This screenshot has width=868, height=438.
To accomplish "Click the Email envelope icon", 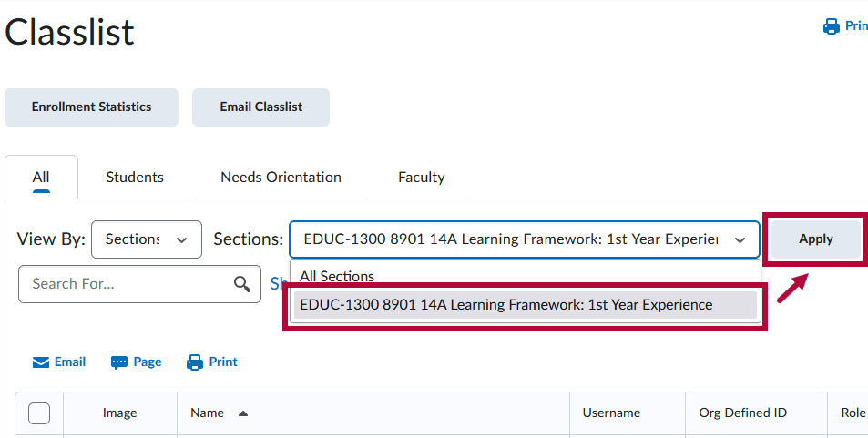I will coord(41,362).
